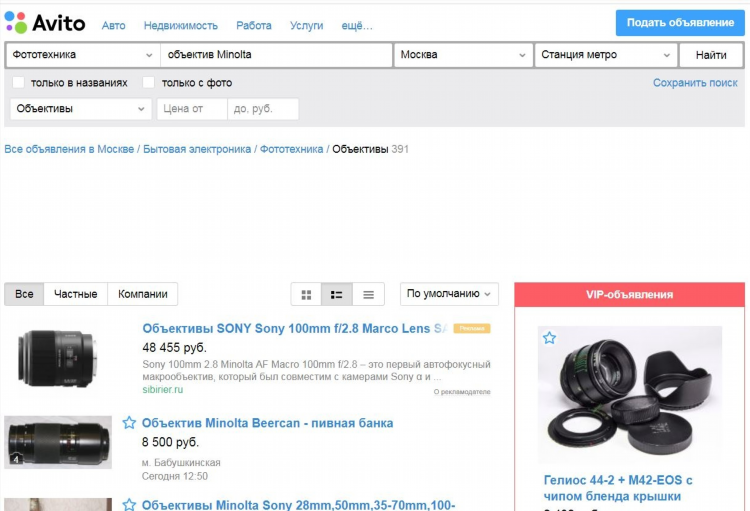The width and height of the screenshot is (750, 511).
Task: Expand the Объективы subcategory dropdown
Action: (81, 109)
